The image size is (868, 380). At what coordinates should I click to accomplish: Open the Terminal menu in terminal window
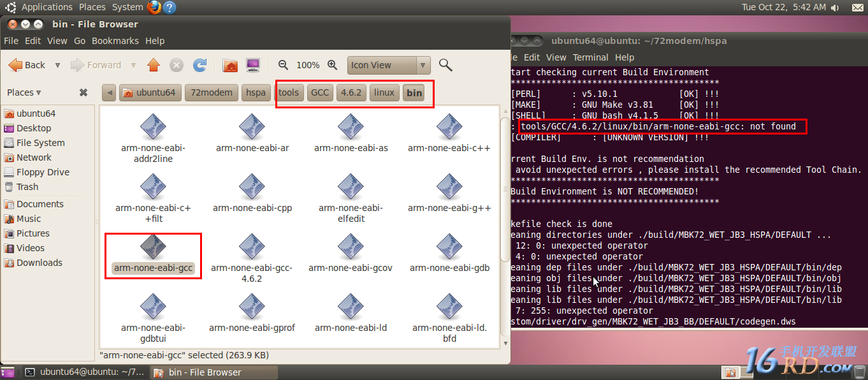click(591, 57)
